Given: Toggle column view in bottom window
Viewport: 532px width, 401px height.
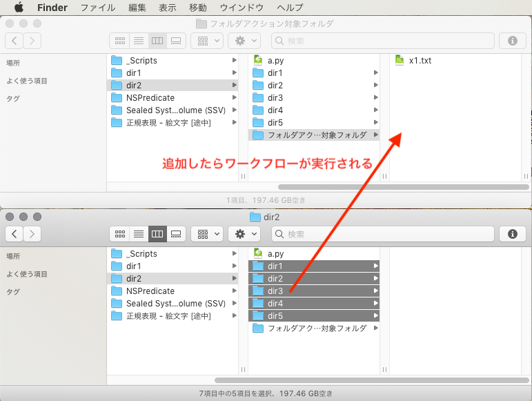Looking at the screenshot, I should (157, 234).
